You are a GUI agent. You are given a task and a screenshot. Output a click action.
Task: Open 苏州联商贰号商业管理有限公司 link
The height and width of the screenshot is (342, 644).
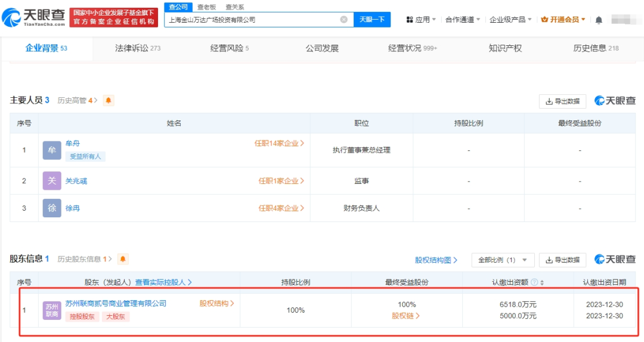(x=116, y=303)
